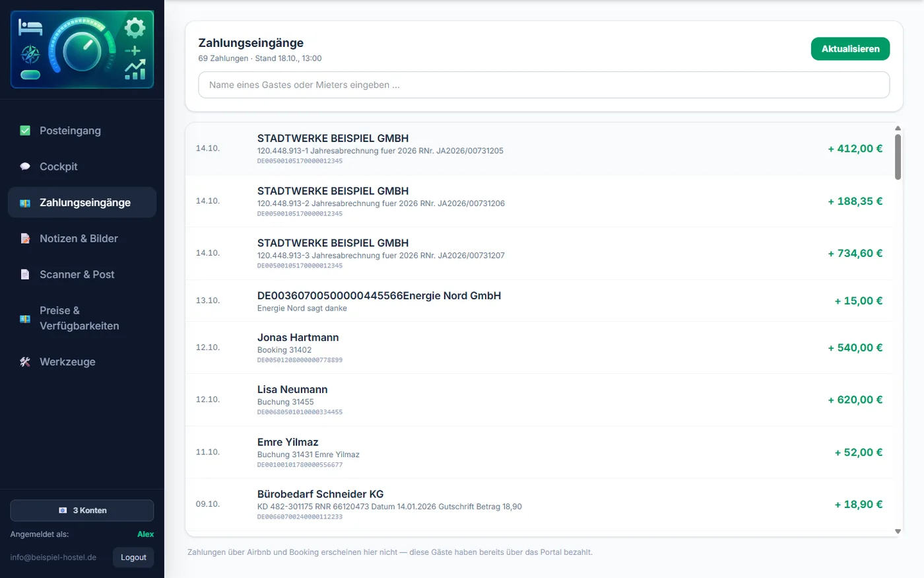Select the Stadtwerke payment of 188,35 €
The height and width of the screenshot is (578, 924).
click(x=539, y=201)
